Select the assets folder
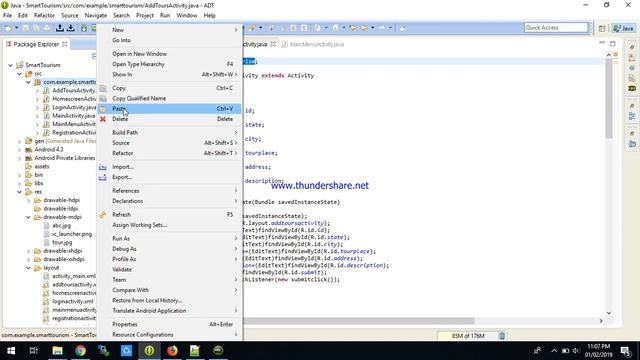This screenshot has height=360, width=640. click(42, 167)
